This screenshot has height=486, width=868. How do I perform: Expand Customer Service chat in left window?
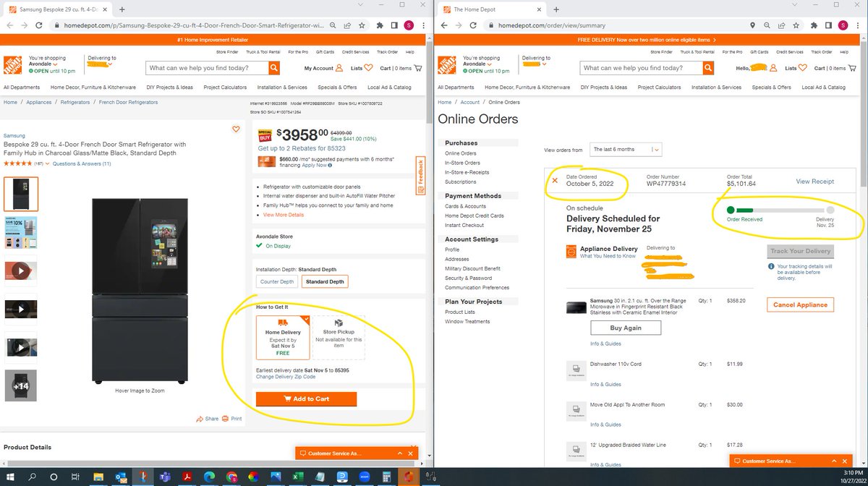(x=400, y=453)
